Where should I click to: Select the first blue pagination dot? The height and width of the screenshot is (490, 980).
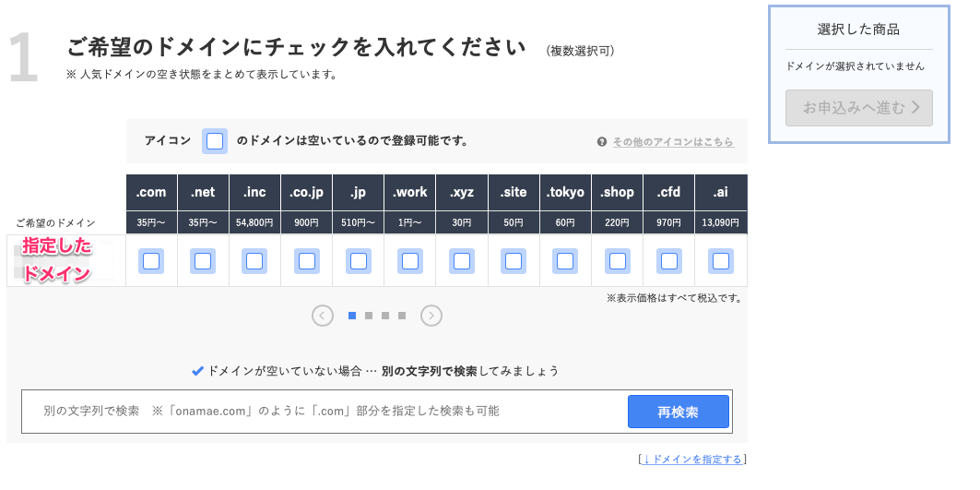click(352, 316)
